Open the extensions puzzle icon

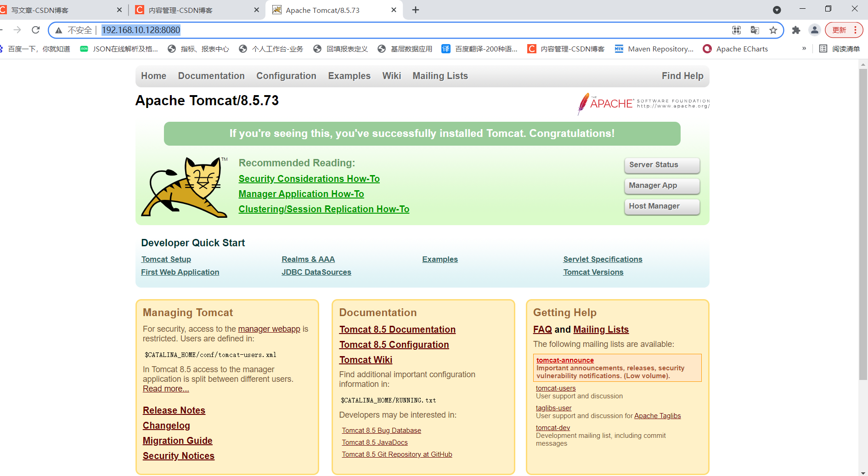pyautogui.click(x=796, y=30)
